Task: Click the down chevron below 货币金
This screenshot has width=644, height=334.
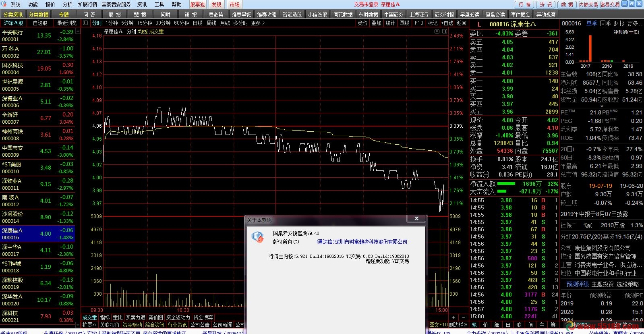Action: click(602, 106)
